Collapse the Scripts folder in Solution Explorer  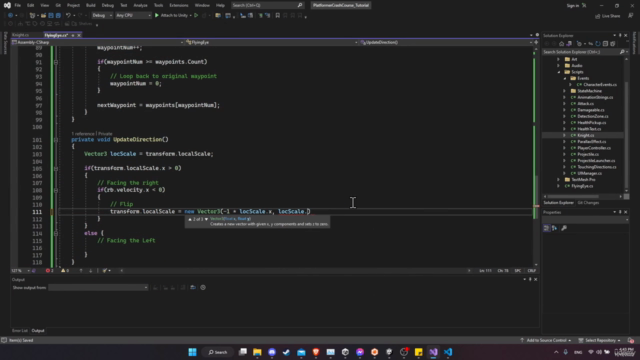coord(559,72)
